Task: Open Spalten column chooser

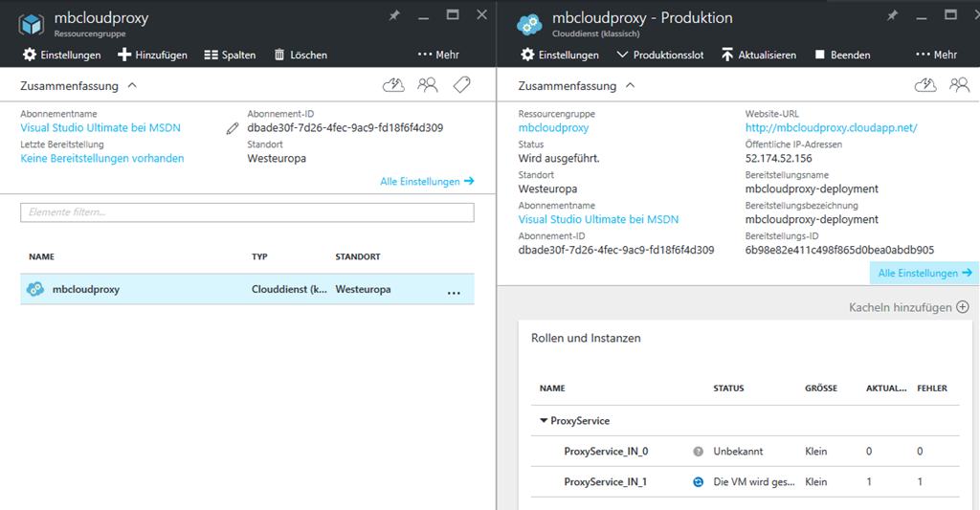Action: pos(230,55)
